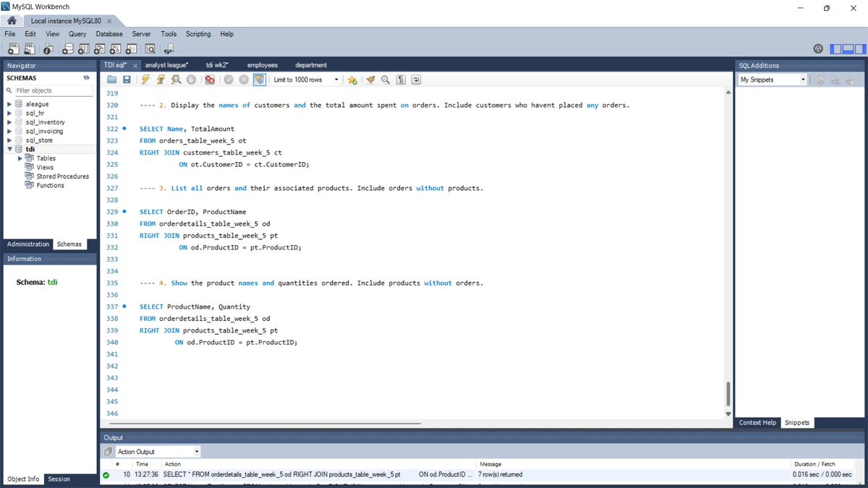
Task: Run EXPLAIN on the current statement
Action: click(176, 80)
